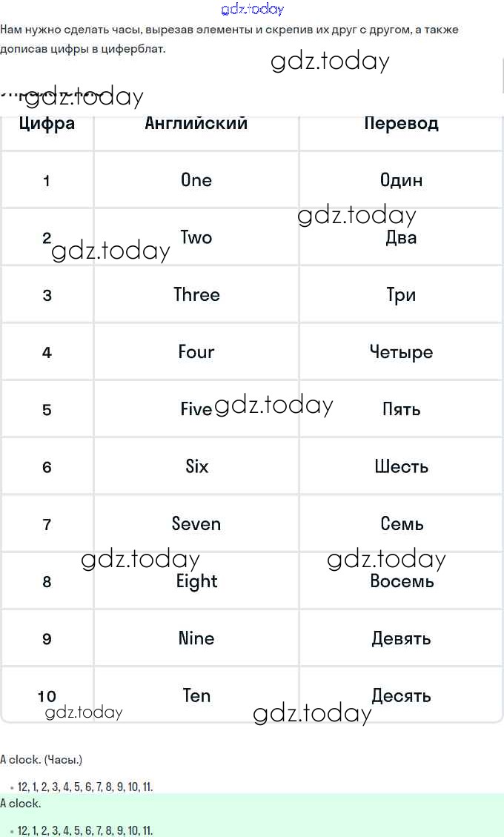The height and width of the screenshot is (837, 504).
Task: Click the word 'Nine' in table
Action: click(196, 638)
